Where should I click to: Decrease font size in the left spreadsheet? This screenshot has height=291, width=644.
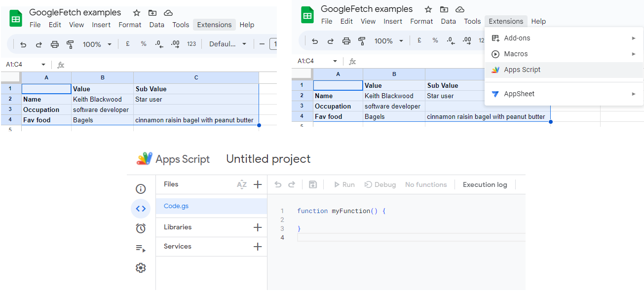262,44
